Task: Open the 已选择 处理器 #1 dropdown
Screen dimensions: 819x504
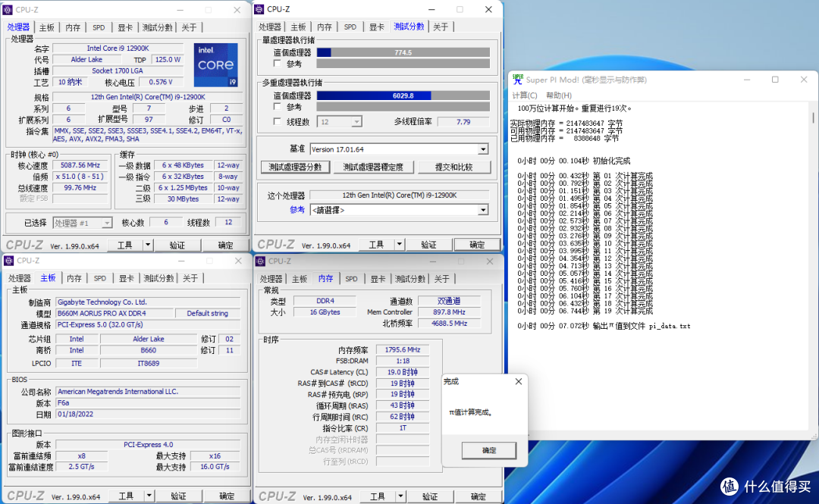Action: pyautogui.click(x=107, y=223)
